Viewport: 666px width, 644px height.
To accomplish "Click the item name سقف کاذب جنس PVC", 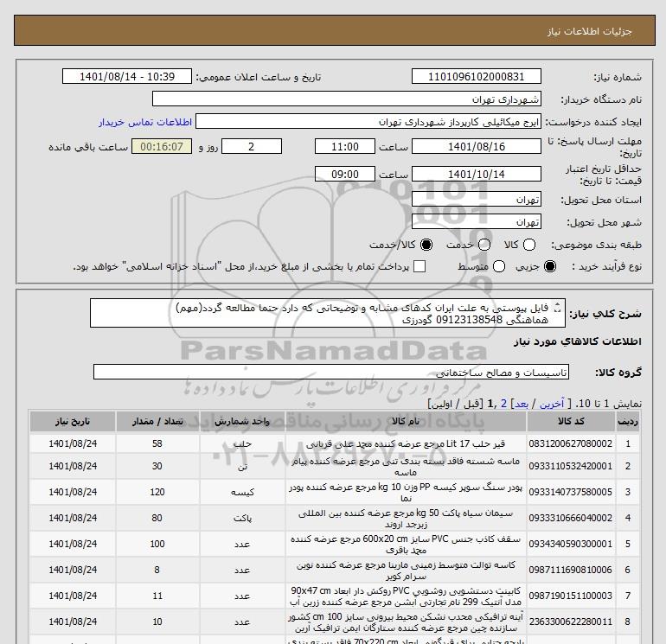I will point(406,544).
